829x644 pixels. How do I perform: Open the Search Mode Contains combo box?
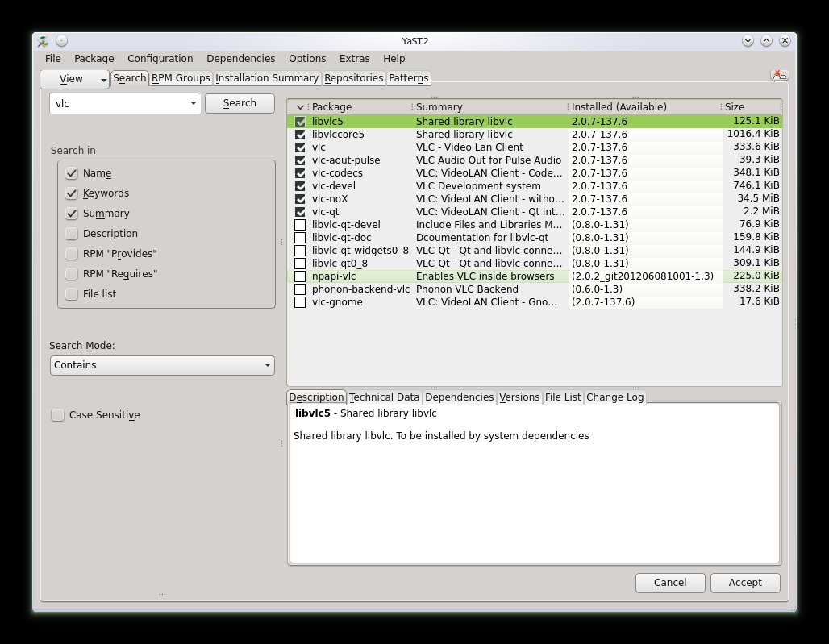click(x=162, y=365)
